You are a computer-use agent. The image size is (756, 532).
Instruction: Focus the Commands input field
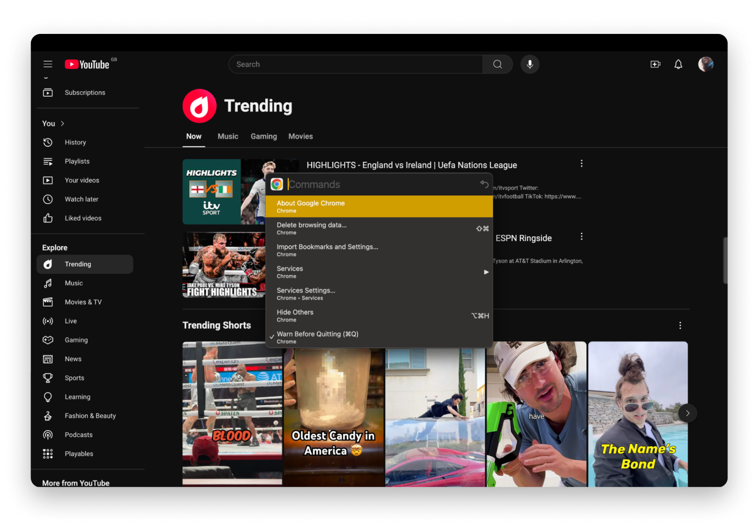point(382,184)
